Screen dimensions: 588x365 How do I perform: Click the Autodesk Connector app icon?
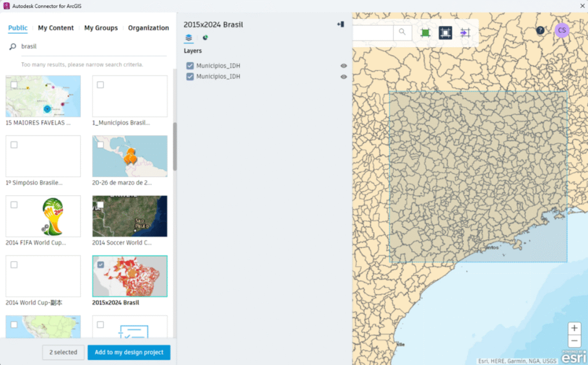coord(6,6)
